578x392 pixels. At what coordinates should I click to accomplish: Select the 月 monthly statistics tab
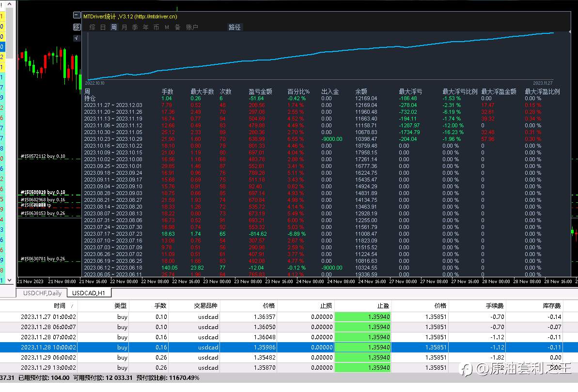(124, 27)
